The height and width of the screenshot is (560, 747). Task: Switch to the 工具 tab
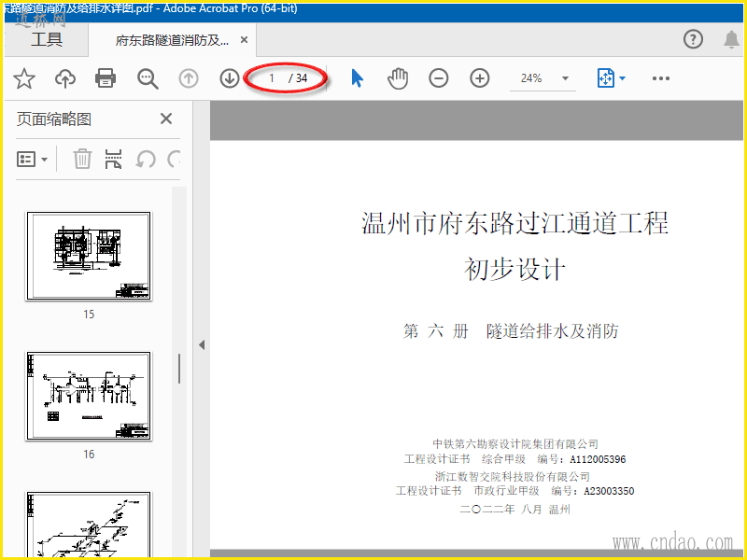(46, 39)
